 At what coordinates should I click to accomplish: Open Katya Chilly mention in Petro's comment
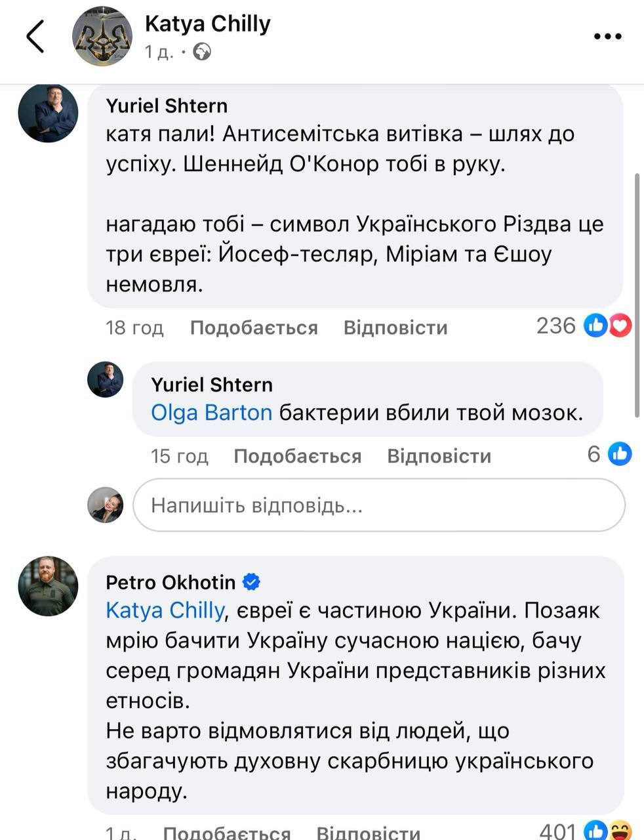coord(165,610)
